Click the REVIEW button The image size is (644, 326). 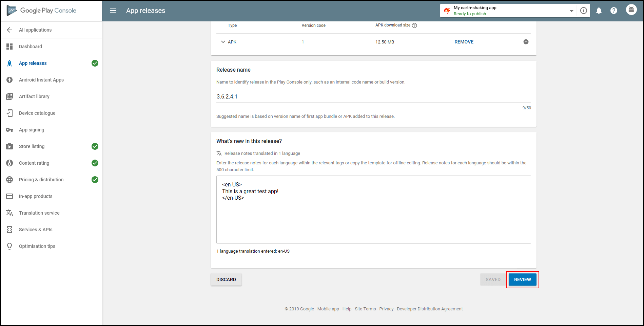coord(523,279)
